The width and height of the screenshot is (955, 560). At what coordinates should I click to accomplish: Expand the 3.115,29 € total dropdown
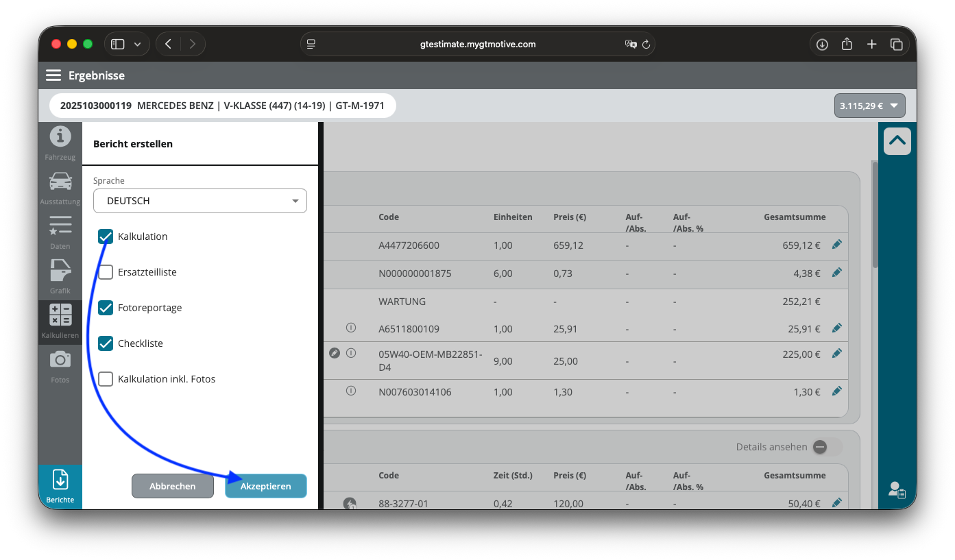point(870,106)
